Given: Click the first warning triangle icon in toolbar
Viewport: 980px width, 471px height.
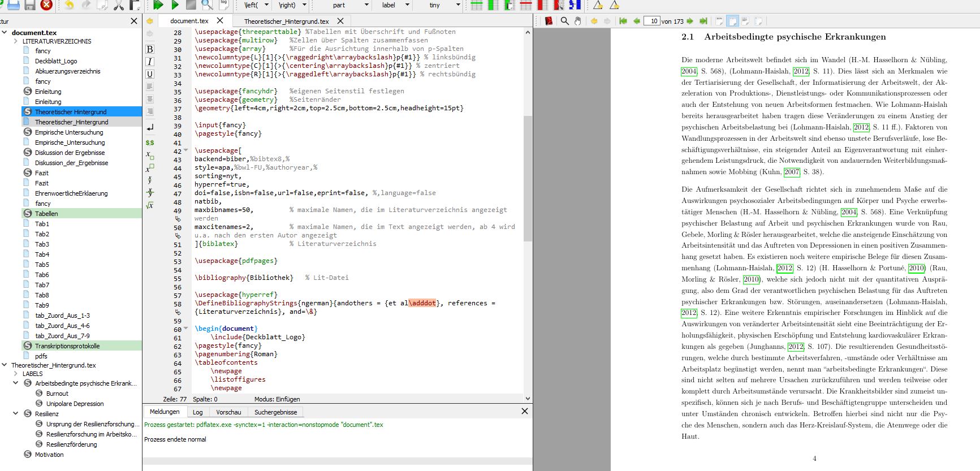Looking at the screenshot, I should click(598, 5).
